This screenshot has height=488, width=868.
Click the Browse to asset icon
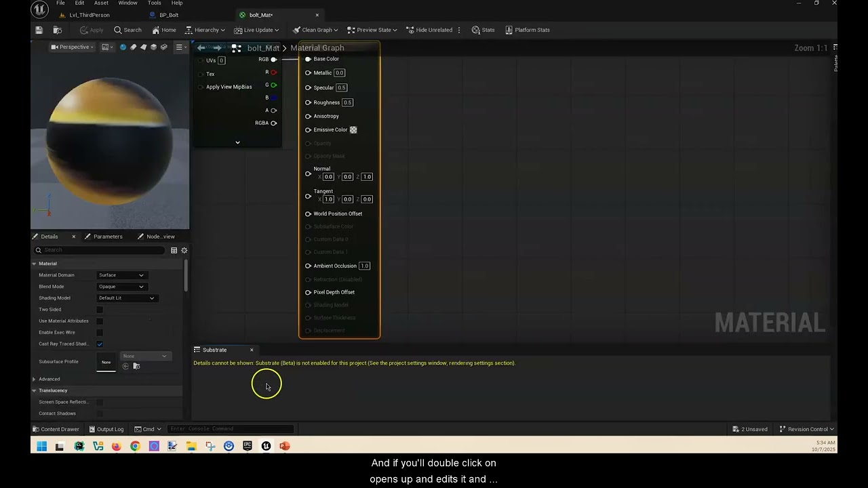tap(58, 30)
